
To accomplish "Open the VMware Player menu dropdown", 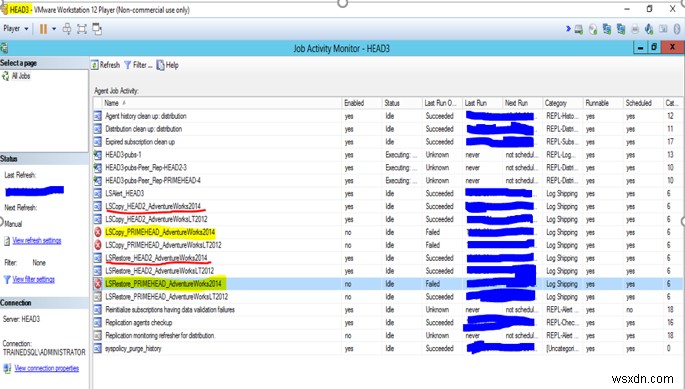I will 16,29.
